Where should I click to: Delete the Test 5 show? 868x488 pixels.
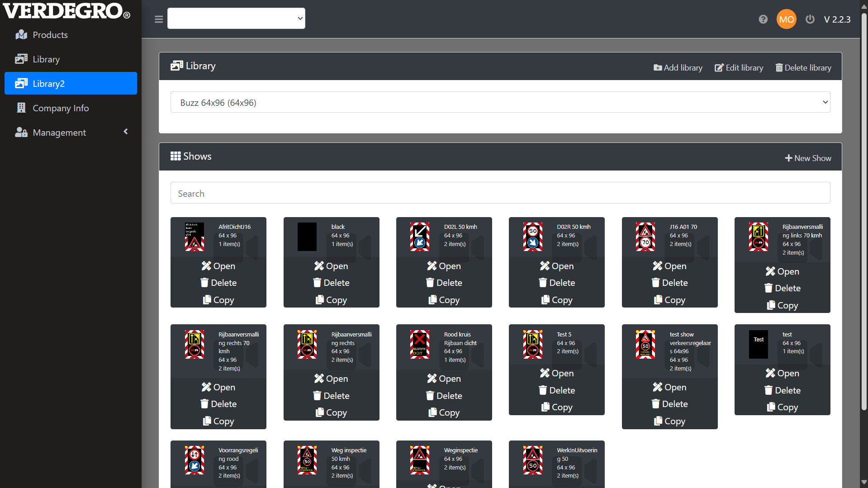(557, 390)
